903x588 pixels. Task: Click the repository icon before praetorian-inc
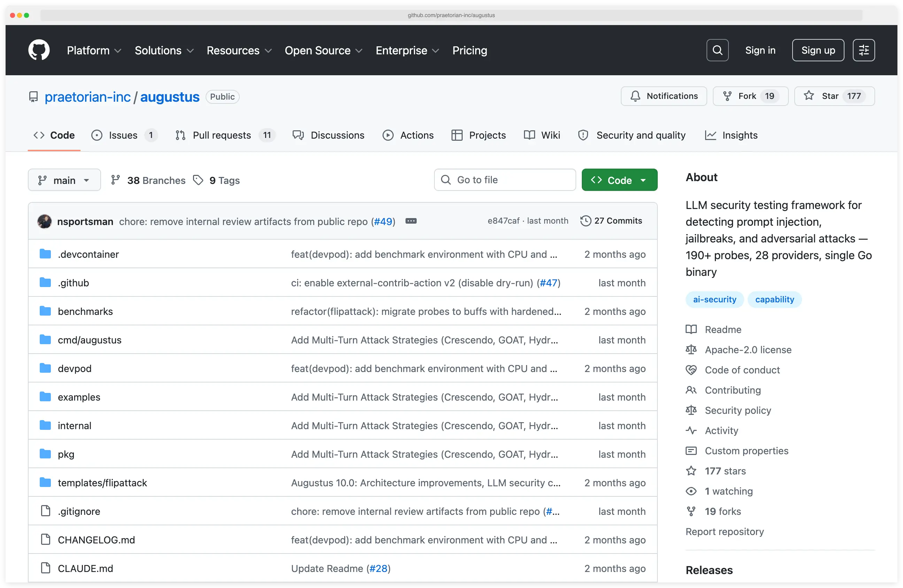[x=33, y=97]
